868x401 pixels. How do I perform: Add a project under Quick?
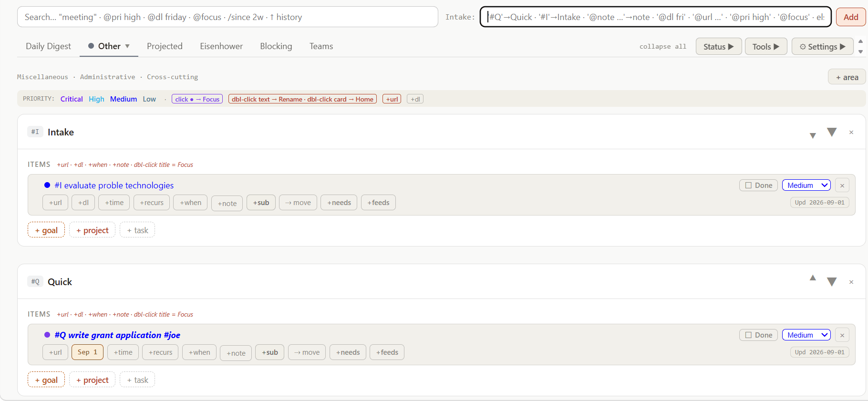pyautogui.click(x=93, y=380)
